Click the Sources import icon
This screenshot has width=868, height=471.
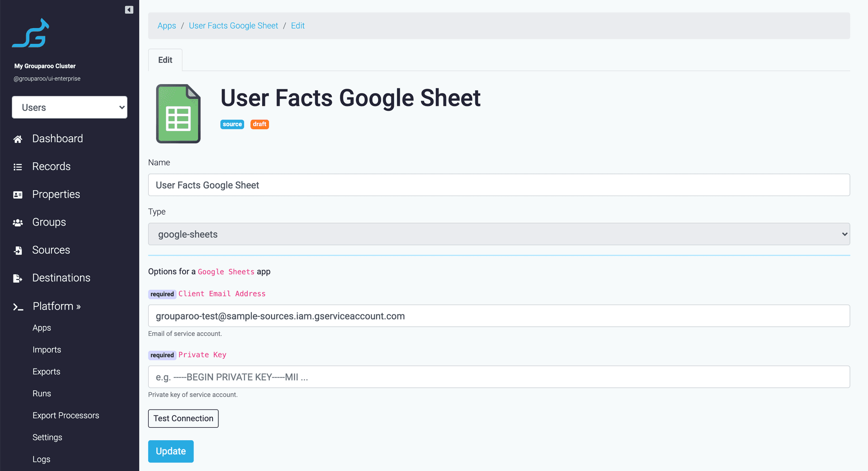[18, 250]
